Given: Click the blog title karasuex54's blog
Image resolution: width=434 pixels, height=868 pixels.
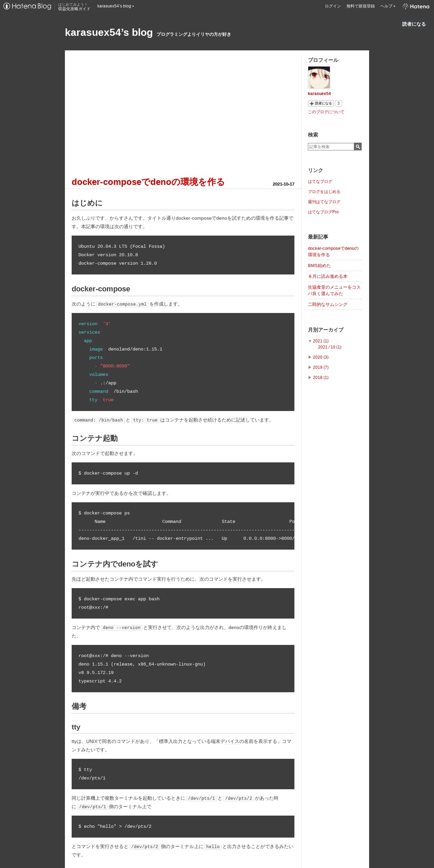Looking at the screenshot, I should click(x=109, y=32).
